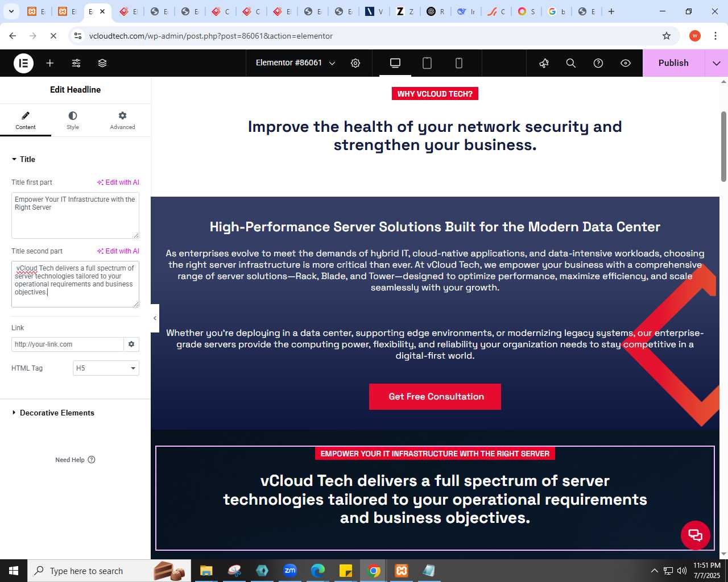The image size is (728, 582).
Task: Click the Title first part text area
Action: coord(75,215)
